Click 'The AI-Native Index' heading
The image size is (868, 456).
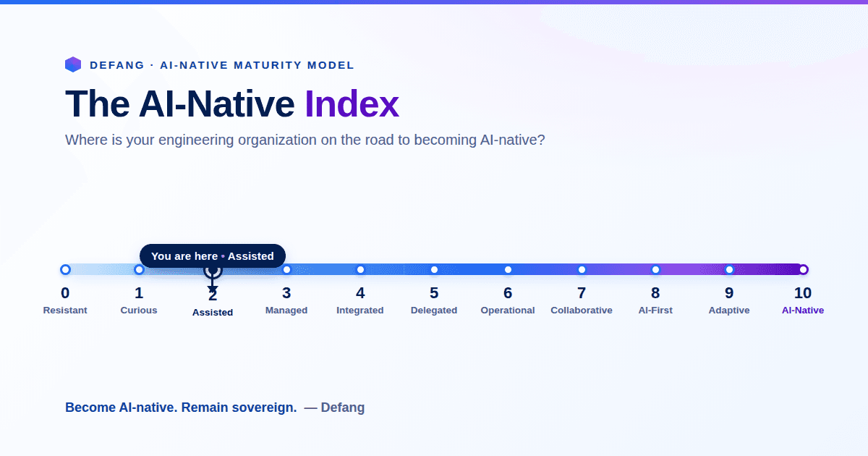(232, 104)
